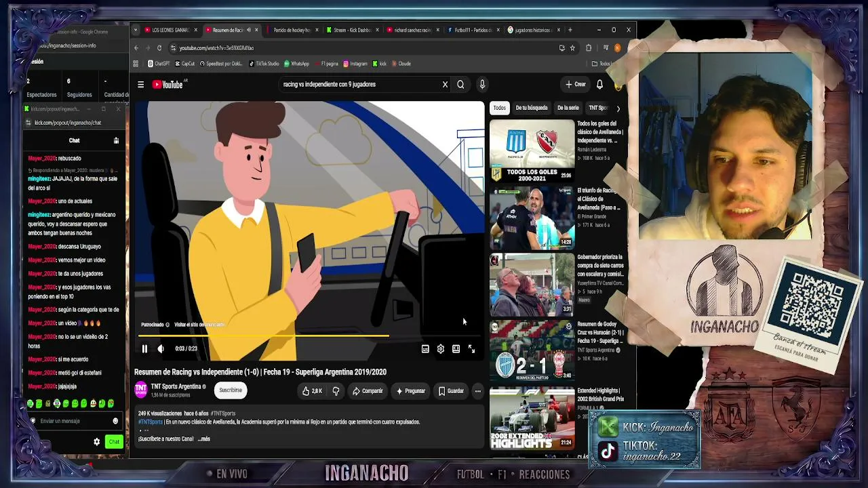
Task: Share the video with Compartir
Action: 368,391
